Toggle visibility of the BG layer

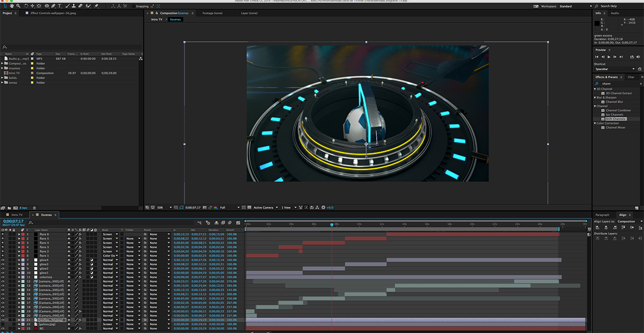pos(3,329)
